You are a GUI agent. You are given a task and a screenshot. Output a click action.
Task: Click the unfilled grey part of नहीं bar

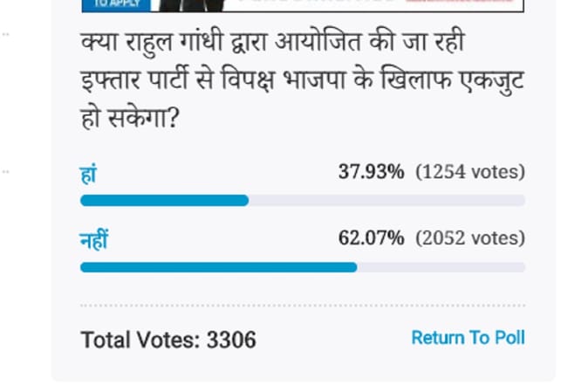pos(441,267)
